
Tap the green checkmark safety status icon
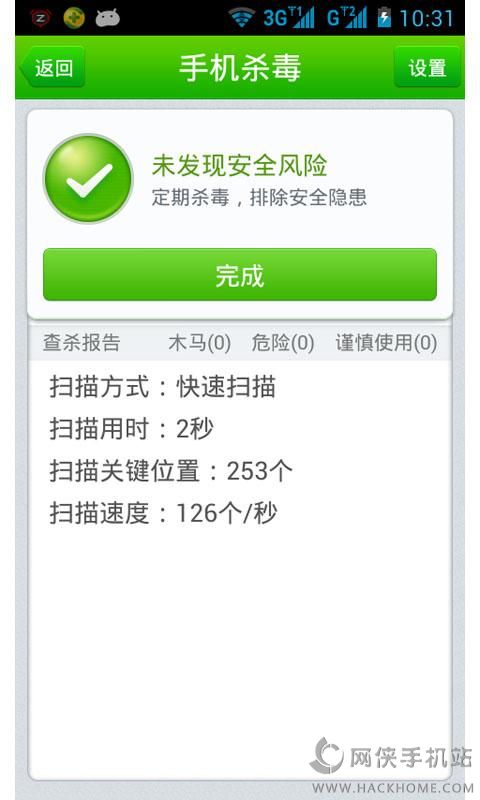pyautogui.click(x=89, y=179)
